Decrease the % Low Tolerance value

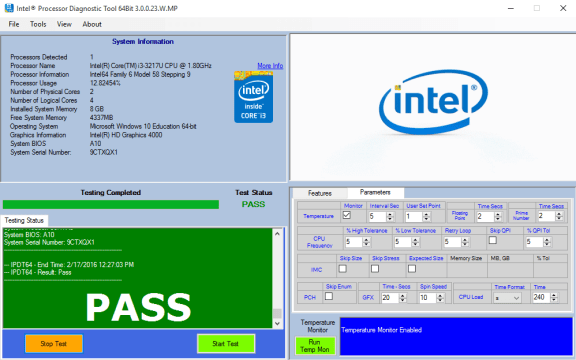tap(415, 244)
